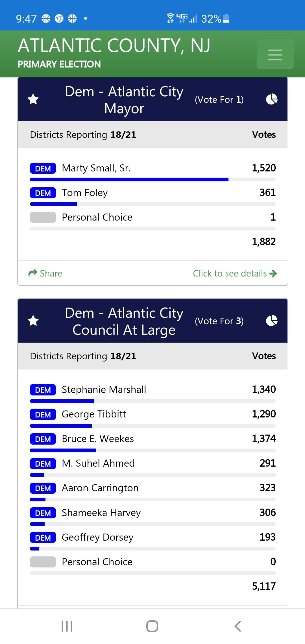Share the Atlantic City Mayor results

click(45, 273)
